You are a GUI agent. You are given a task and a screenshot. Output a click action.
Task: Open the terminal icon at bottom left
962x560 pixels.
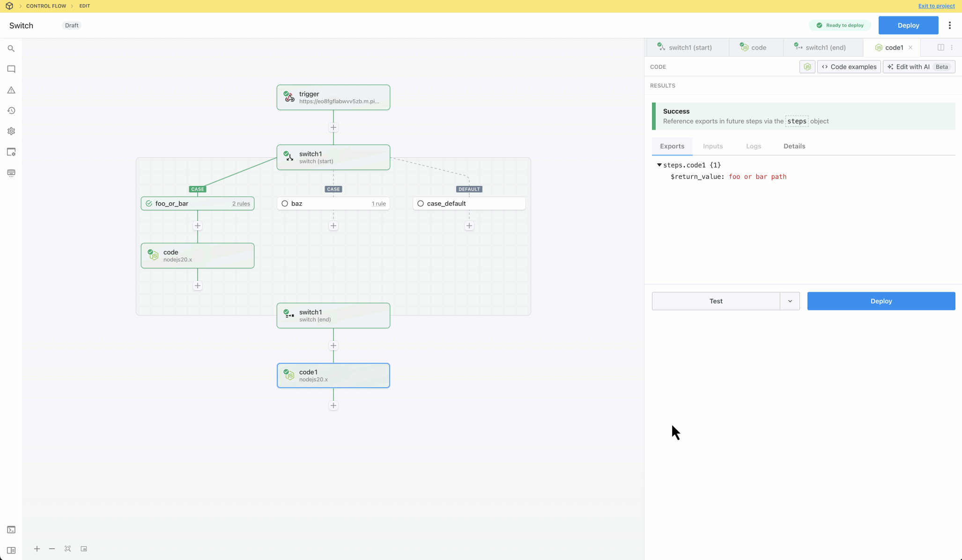click(x=11, y=530)
